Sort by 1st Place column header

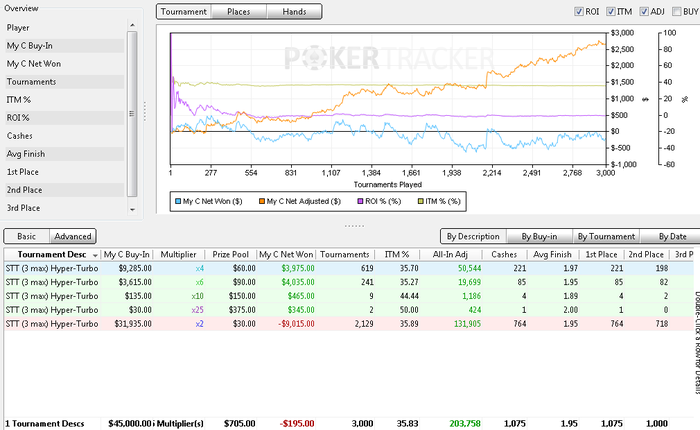point(601,255)
